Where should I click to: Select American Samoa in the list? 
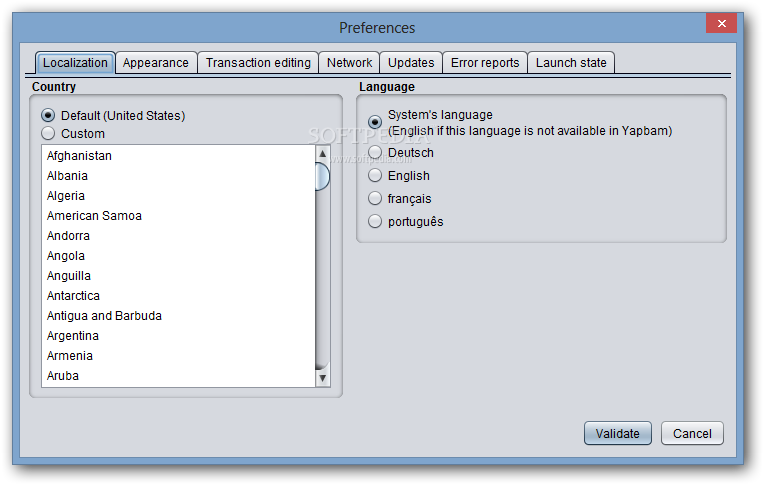179,215
